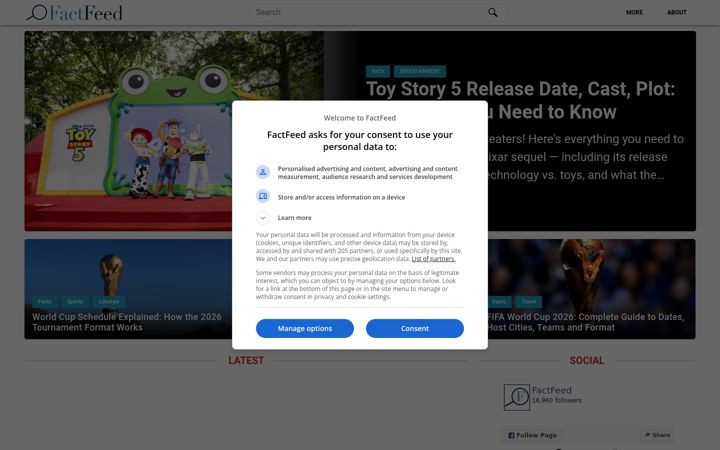Open the ABOUT menu item
The image size is (720, 450).
click(677, 12)
